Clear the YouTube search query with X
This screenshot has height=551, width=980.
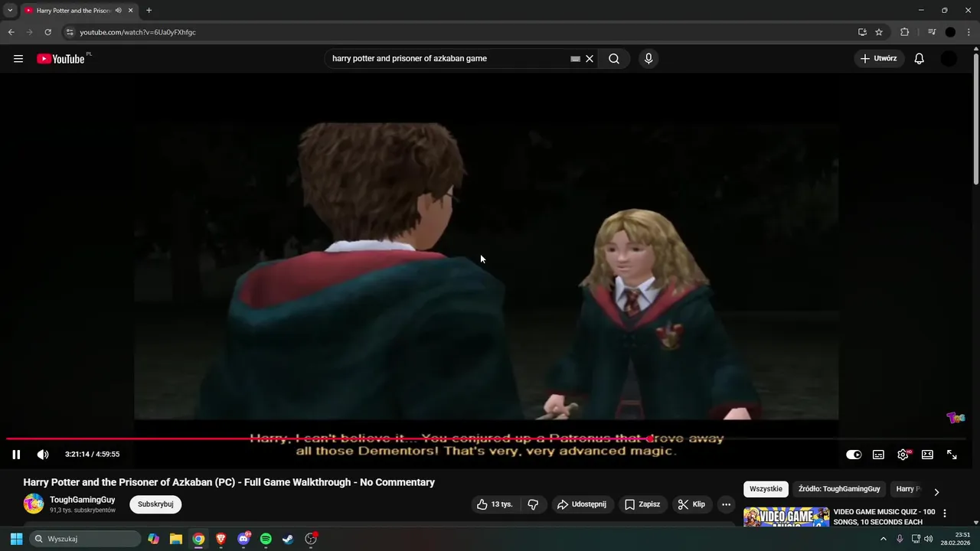[590, 59]
